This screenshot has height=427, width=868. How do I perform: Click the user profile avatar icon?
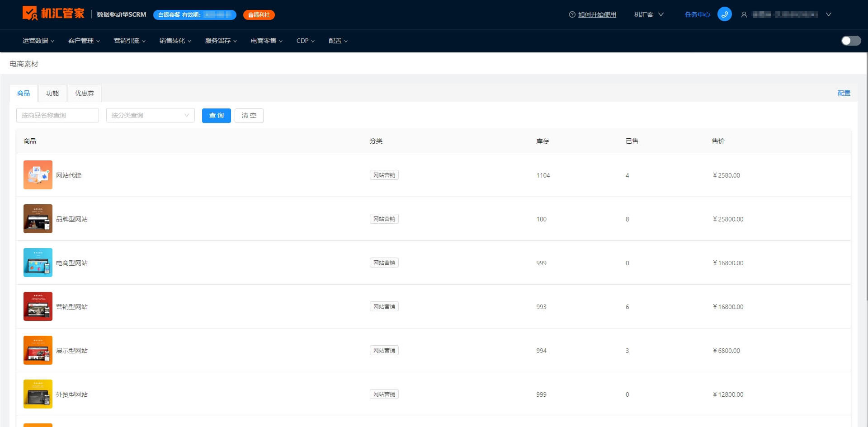point(744,14)
